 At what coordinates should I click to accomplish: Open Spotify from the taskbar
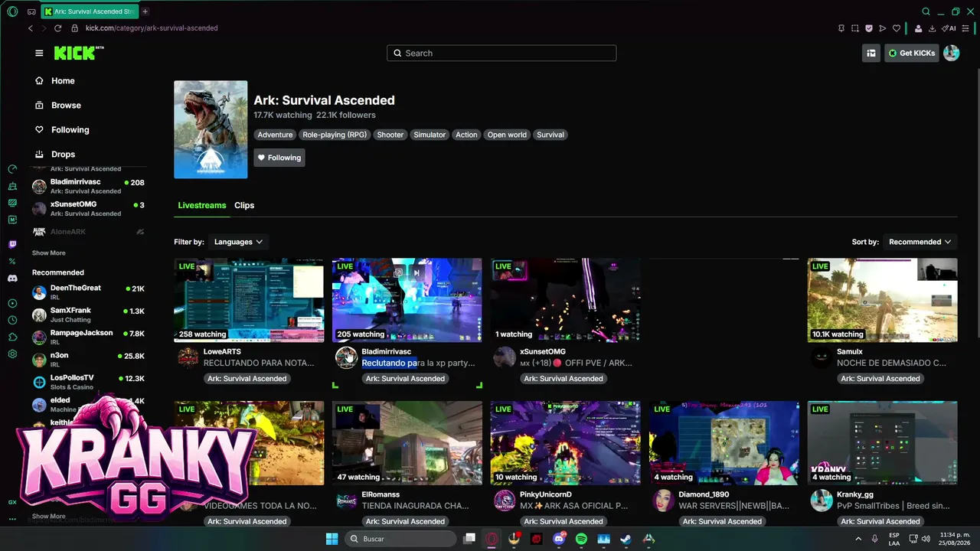click(x=581, y=539)
